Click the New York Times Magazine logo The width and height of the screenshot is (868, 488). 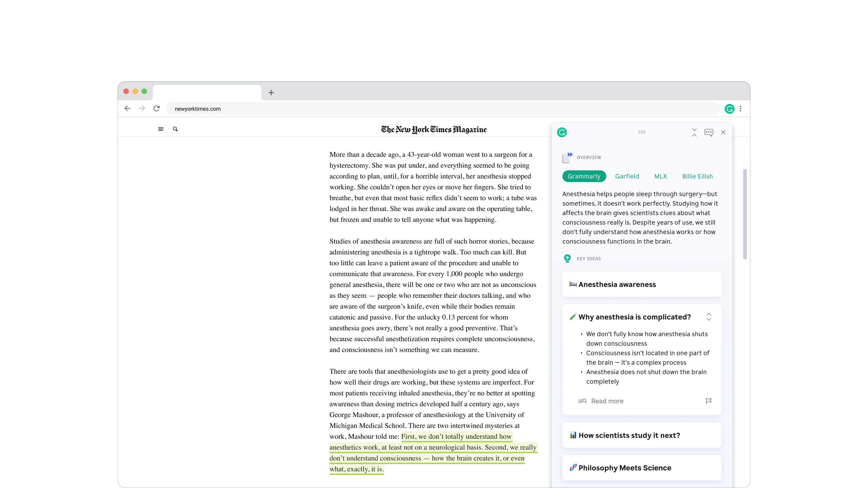click(x=434, y=129)
